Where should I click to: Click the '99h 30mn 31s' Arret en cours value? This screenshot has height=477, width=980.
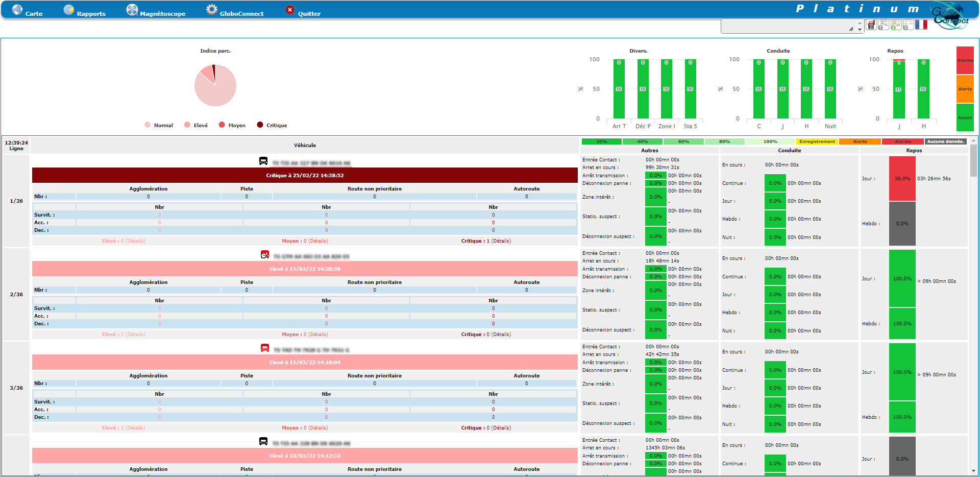pos(662,168)
